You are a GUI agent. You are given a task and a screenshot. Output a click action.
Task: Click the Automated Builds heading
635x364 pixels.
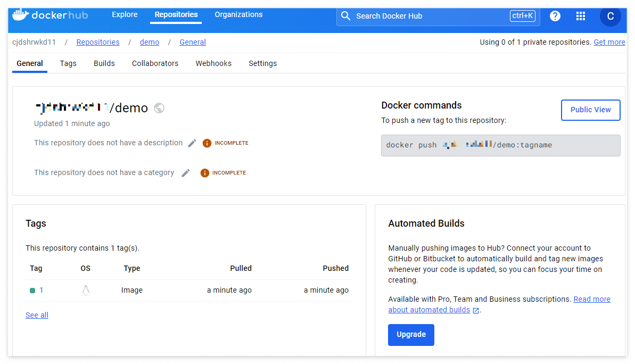pyautogui.click(x=426, y=224)
